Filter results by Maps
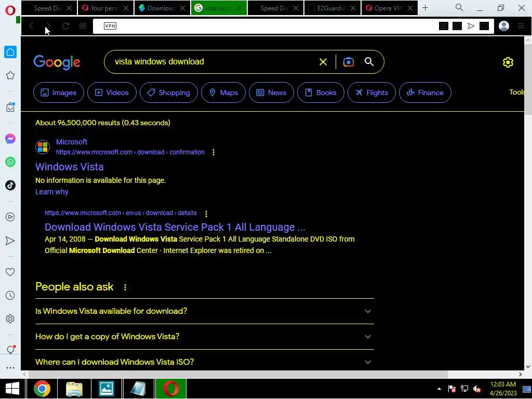This screenshot has height=399, width=532. click(x=223, y=92)
